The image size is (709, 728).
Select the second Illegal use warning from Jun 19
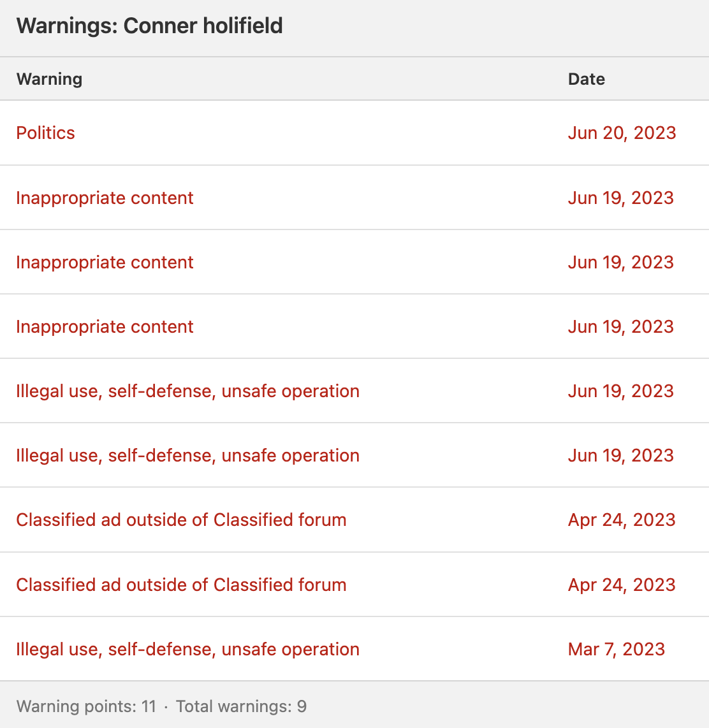click(187, 455)
